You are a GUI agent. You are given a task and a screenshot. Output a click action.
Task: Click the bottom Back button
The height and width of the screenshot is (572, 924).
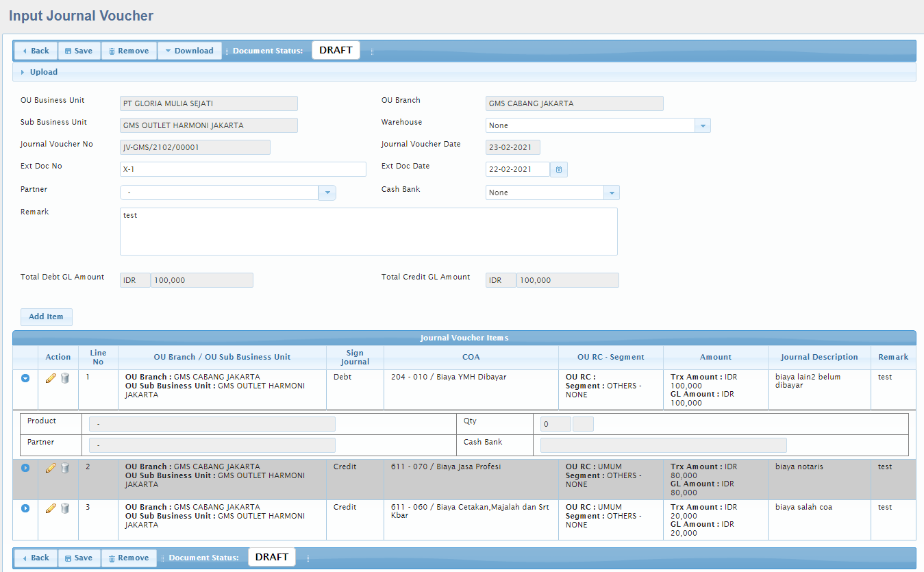36,558
